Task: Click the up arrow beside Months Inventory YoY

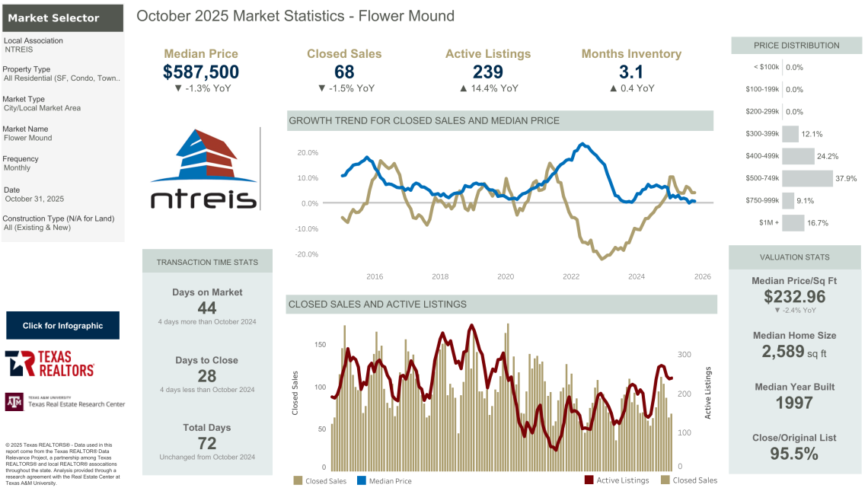Action: (x=613, y=88)
